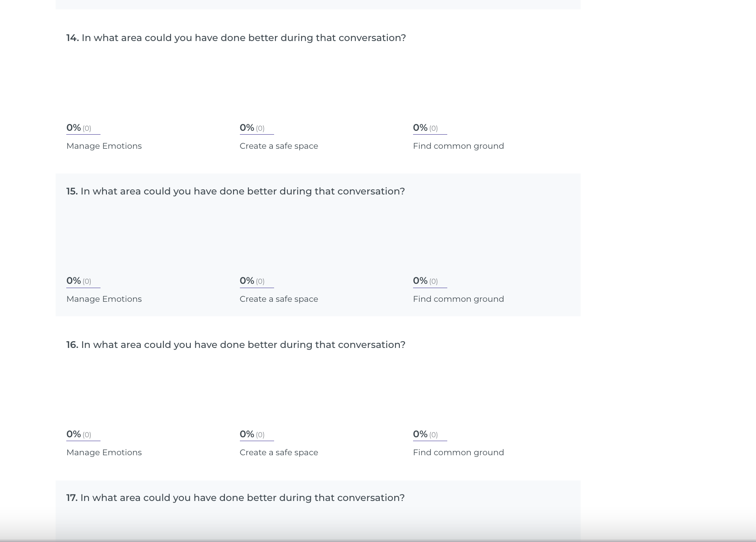Image resolution: width=756 pixels, height=542 pixels.
Task: Click Find common ground 0% in question 14
Action: [x=420, y=128]
